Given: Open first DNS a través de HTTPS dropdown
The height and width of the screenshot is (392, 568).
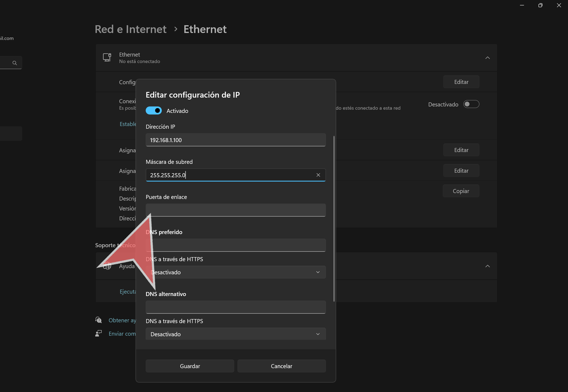Looking at the screenshot, I should click(x=236, y=272).
